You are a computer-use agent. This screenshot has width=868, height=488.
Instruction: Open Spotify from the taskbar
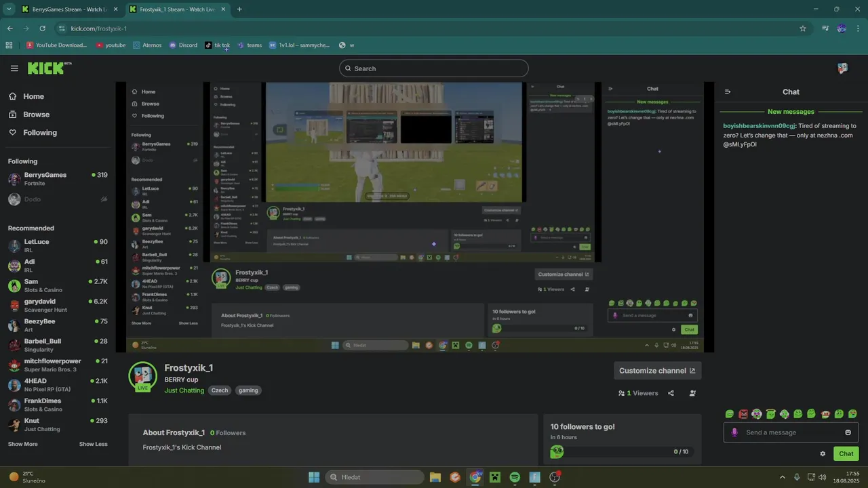(x=515, y=477)
